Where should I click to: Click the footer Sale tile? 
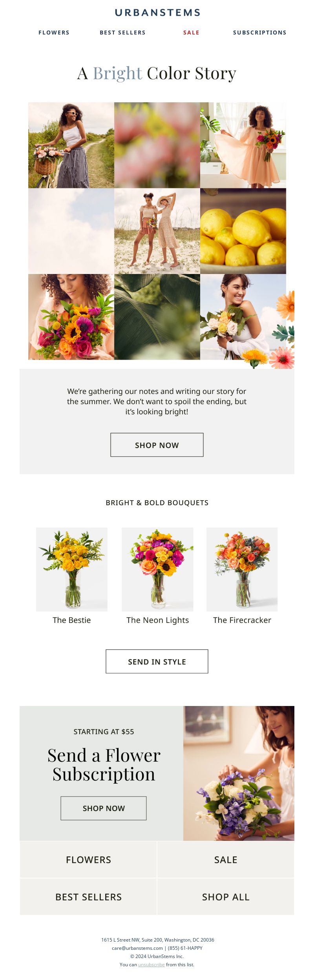pyautogui.click(x=226, y=859)
